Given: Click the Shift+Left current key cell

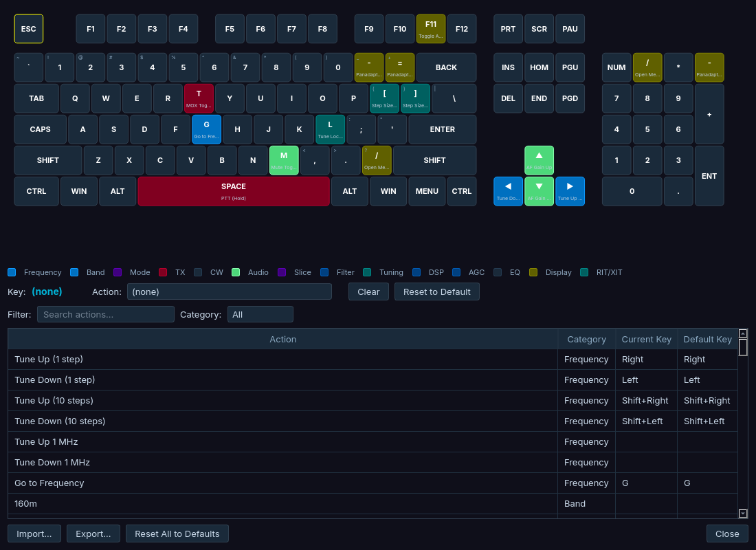Looking at the screenshot, I should click(x=647, y=421).
